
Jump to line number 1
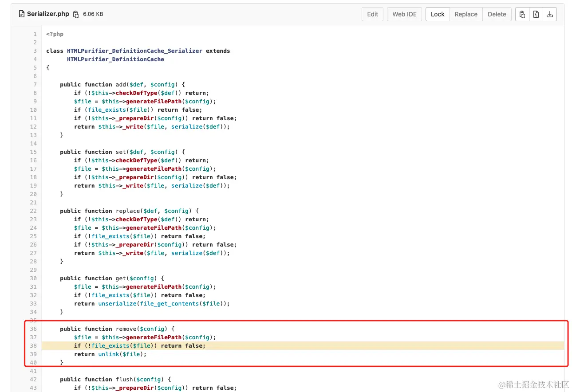[35, 34]
